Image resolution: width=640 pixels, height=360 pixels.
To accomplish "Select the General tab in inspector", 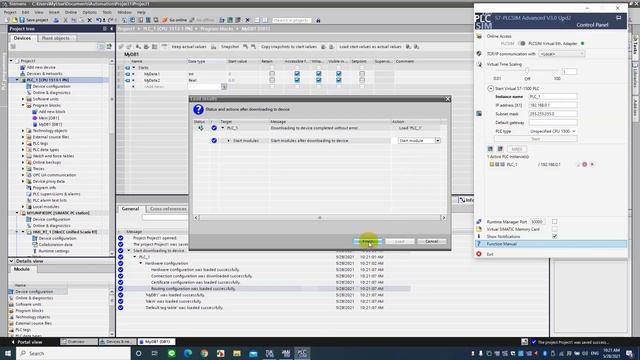I will [x=130, y=209].
